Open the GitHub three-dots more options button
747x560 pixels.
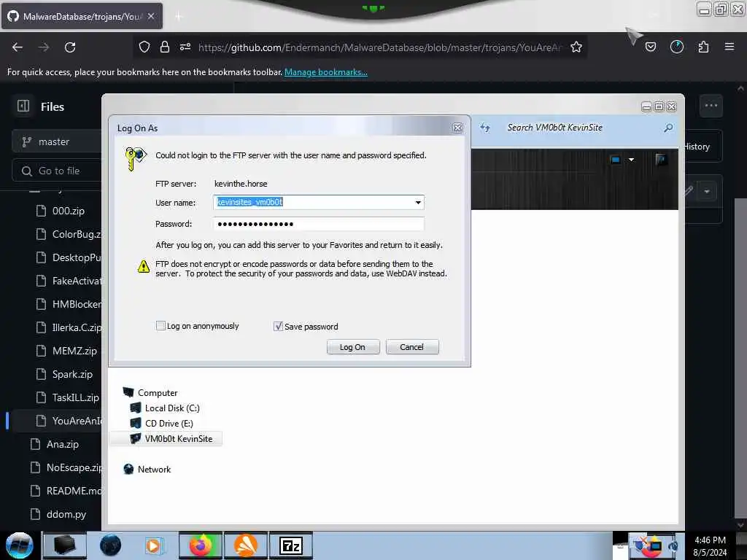[x=711, y=106]
